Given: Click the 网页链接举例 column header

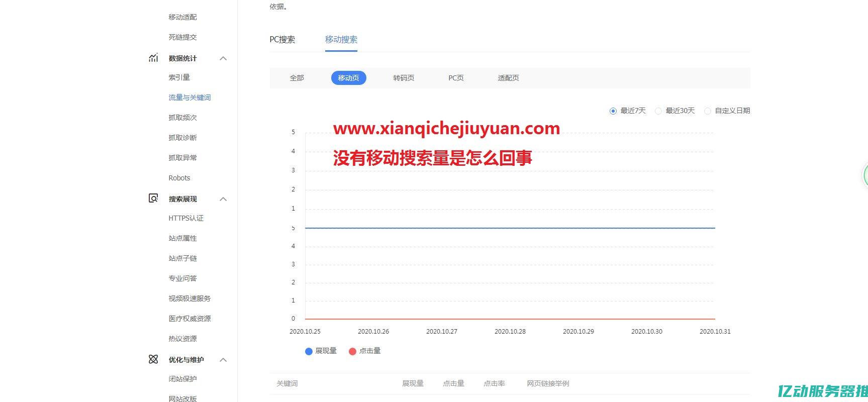Looking at the screenshot, I should tap(548, 383).
